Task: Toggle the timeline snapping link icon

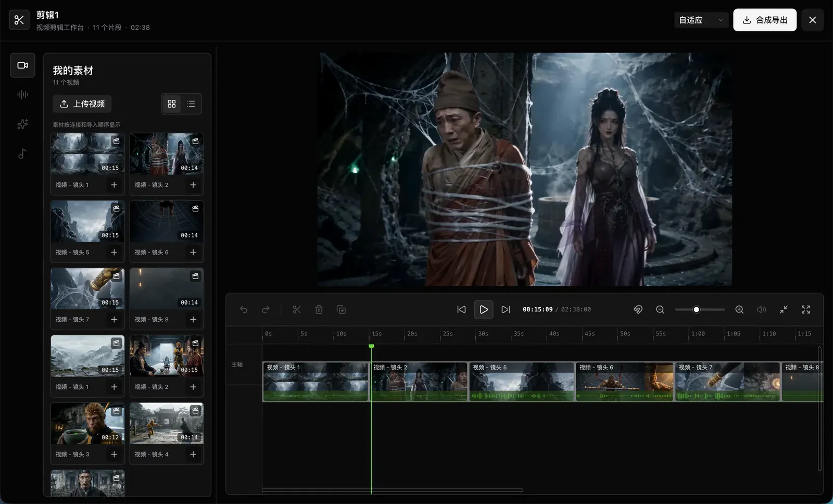Action: pos(638,309)
